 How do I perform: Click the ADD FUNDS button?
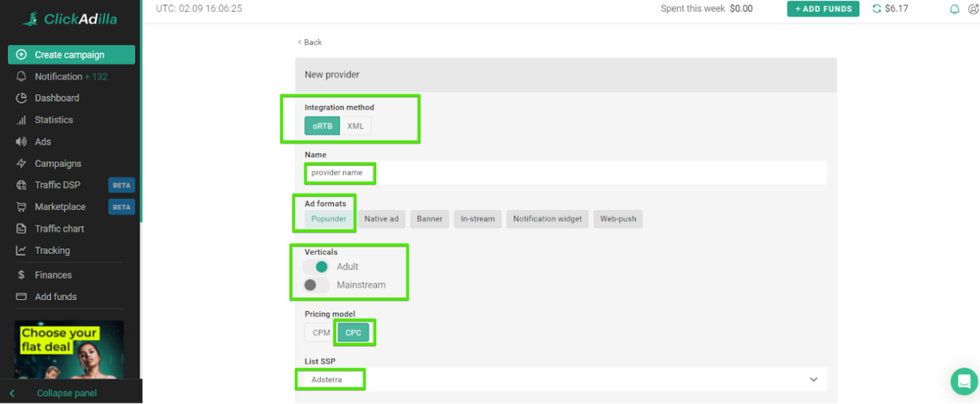coord(823,9)
